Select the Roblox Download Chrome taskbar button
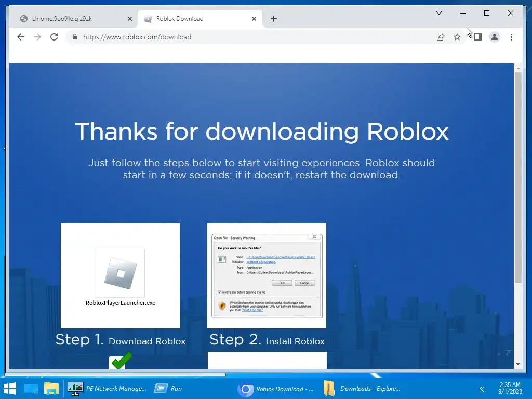The height and width of the screenshot is (399, 532). coord(275,389)
